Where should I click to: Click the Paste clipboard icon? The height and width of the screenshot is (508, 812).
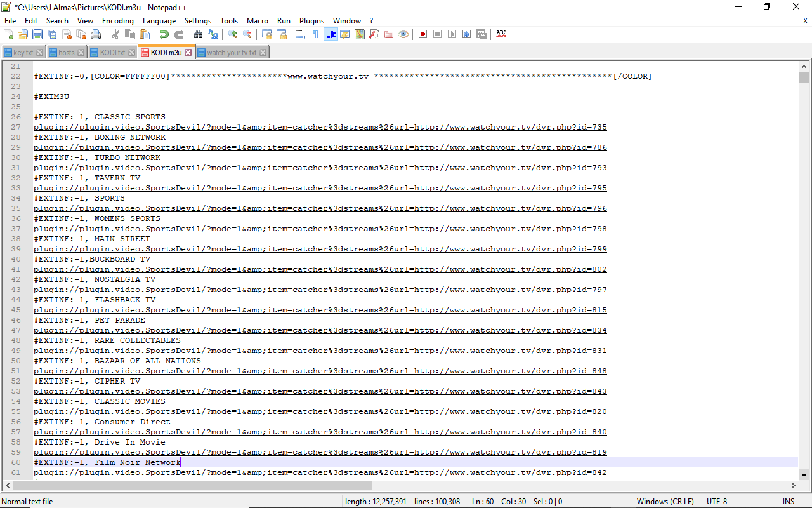145,34
